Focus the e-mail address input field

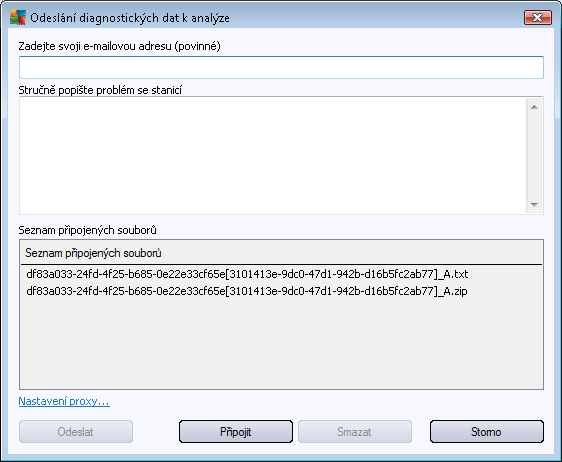tap(281, 67)
